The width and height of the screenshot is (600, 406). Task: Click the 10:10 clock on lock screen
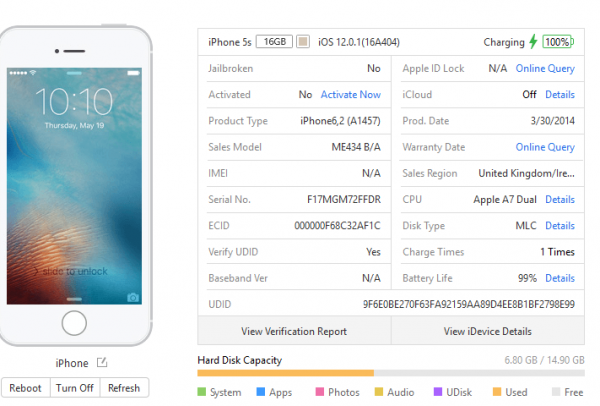pos(74,101)
